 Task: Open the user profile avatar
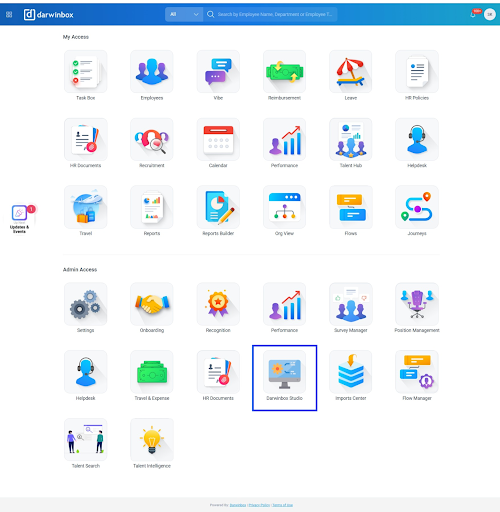tap(490, 14)
